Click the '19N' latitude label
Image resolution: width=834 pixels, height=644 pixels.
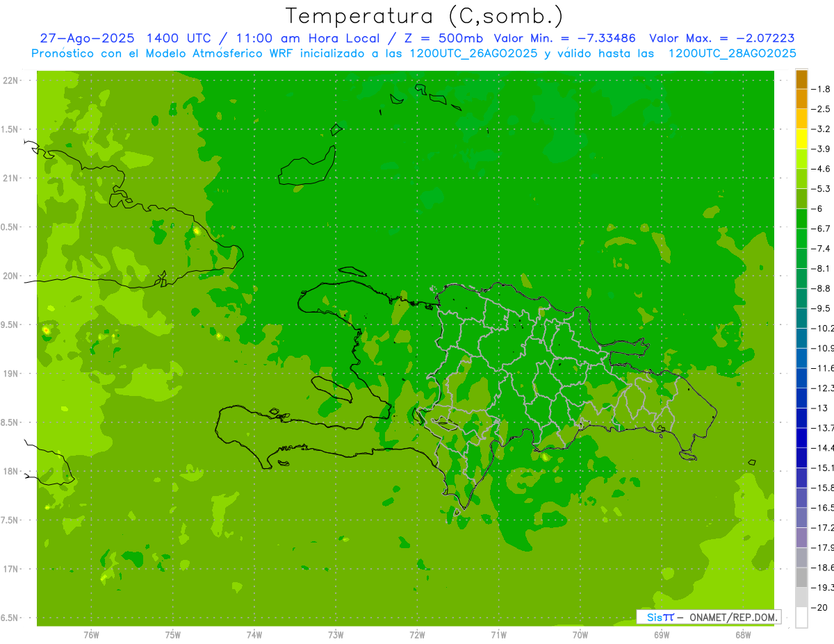(11, 374)
